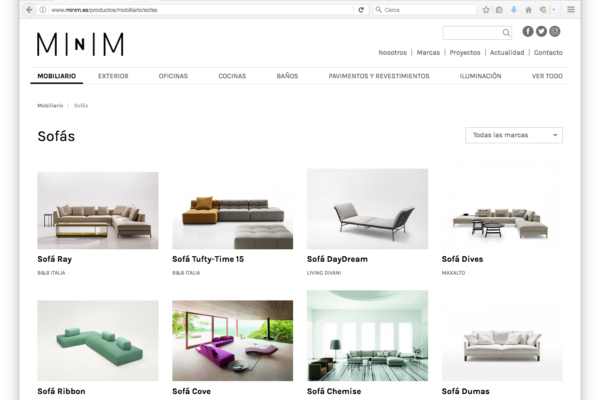
Task: Expand the Todas las marcas dropdown
Action: click(x=514, y=135)
